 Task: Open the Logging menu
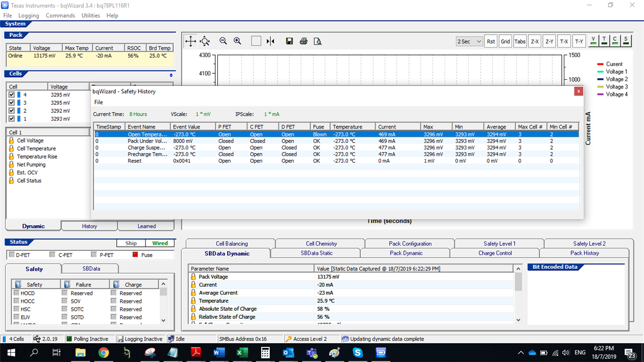coord(29,16)
